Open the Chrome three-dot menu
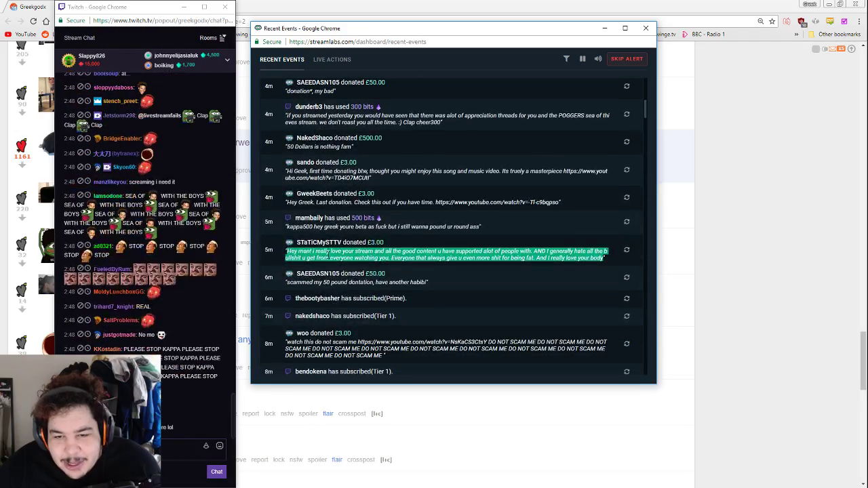 click(860, 21)
